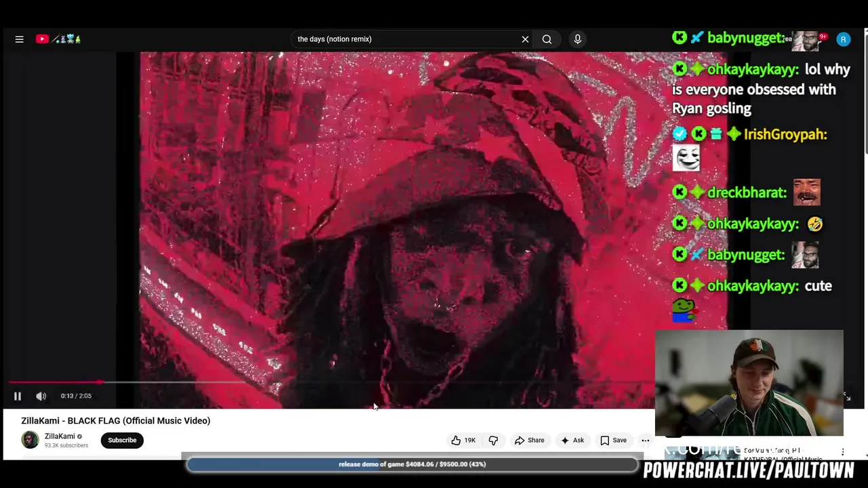Viewport: 868px width, 488px height.
Task: Open the account avatar menu
Action: click(843, 39)
